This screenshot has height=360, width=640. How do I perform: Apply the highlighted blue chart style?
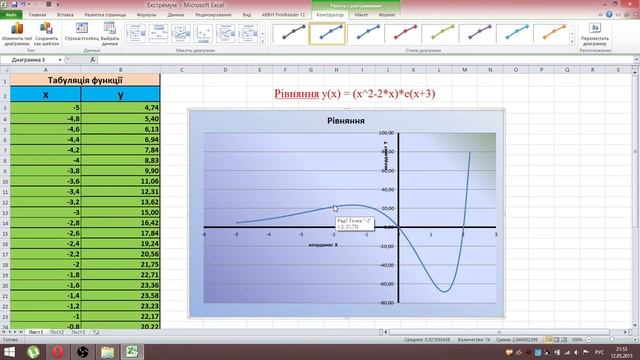[327, 33]
